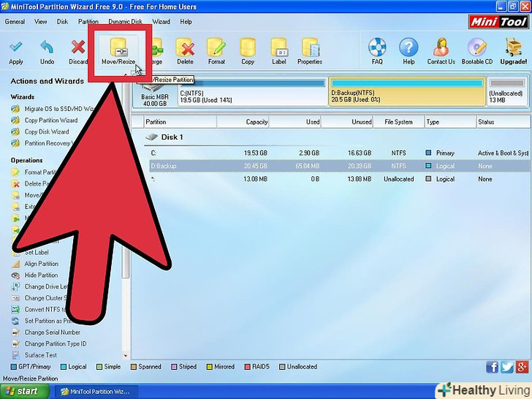Select Change Serial Number operation
This screenshot has height=399, width=532.
[x=46, y=332]
